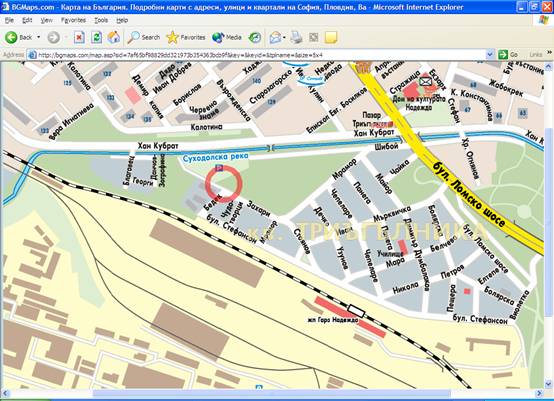This screenshot has width=554, height=401.
Task: Open the File menu
Action: point(9,20)
